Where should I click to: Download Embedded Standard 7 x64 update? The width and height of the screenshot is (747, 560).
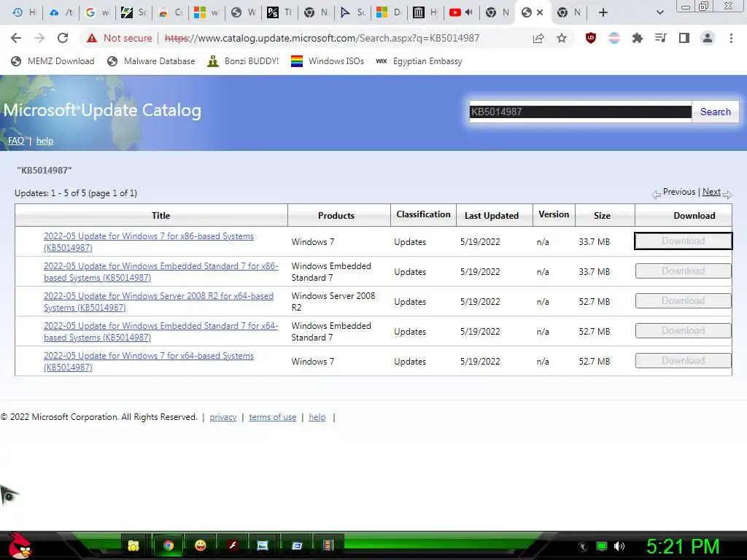[683, 331]
